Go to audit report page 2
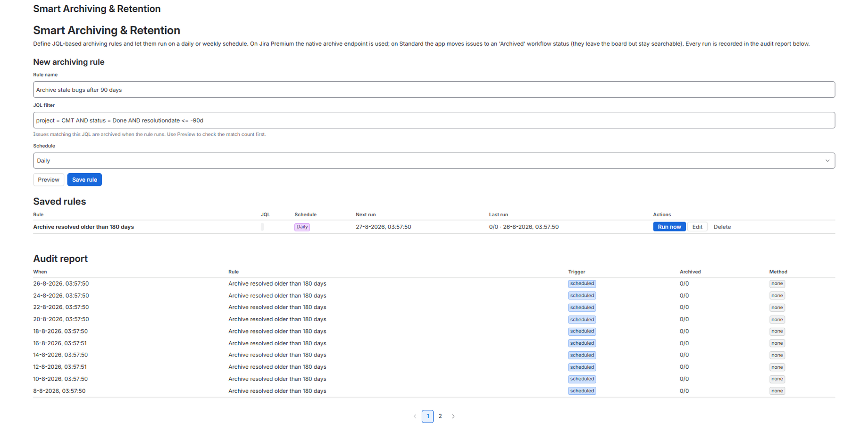Screen dimensions: 868x425 [440, 416]
